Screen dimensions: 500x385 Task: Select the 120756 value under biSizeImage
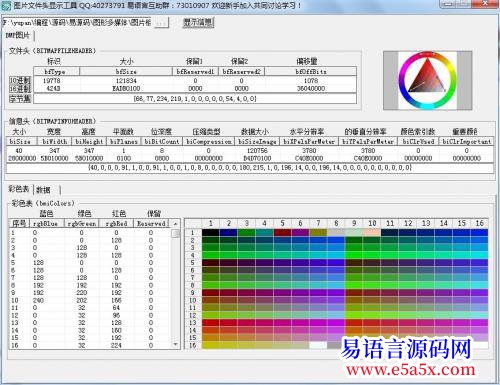257,151
